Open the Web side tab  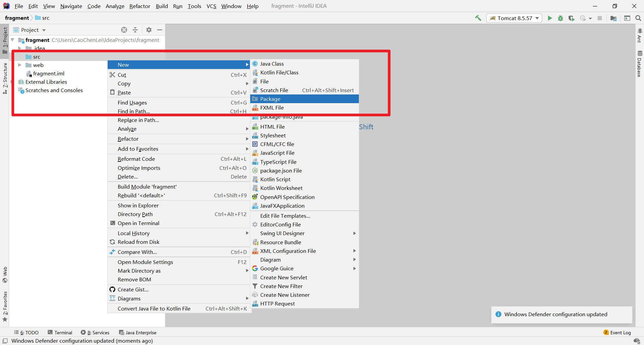pyautogui.click(x=5, y=275)
